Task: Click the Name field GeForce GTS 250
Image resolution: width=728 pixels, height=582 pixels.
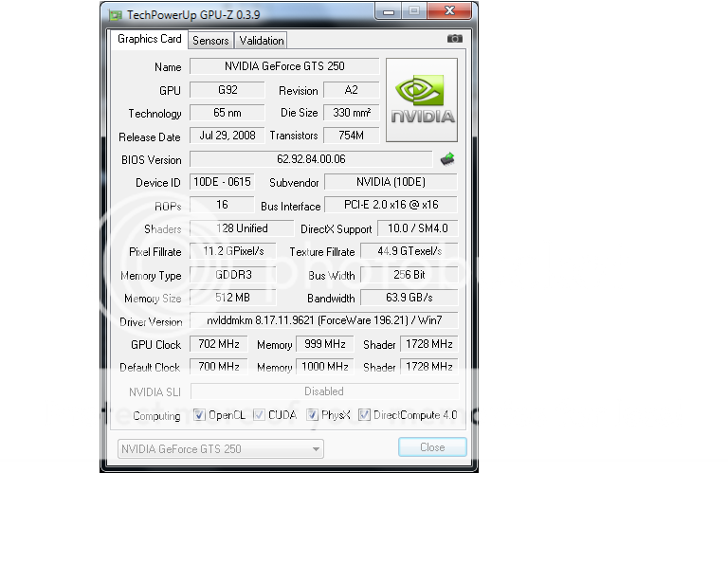Action: (x=284, y=66)
